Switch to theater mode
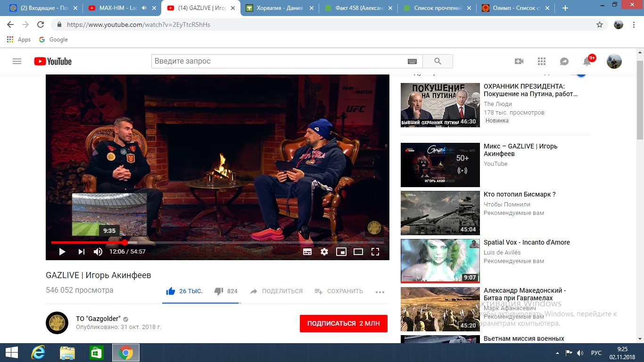The image size is (644, 362). [x=358, y=252]
